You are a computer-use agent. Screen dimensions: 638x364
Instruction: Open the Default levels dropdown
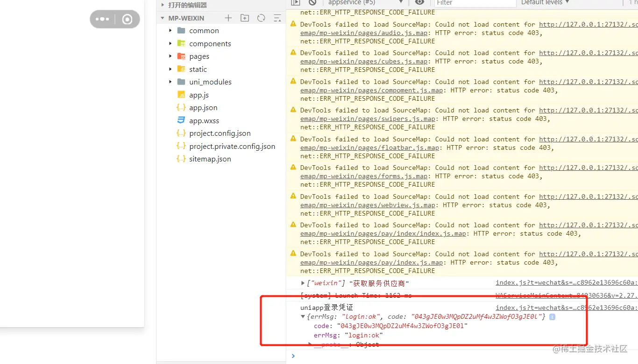tap(545, 2)
